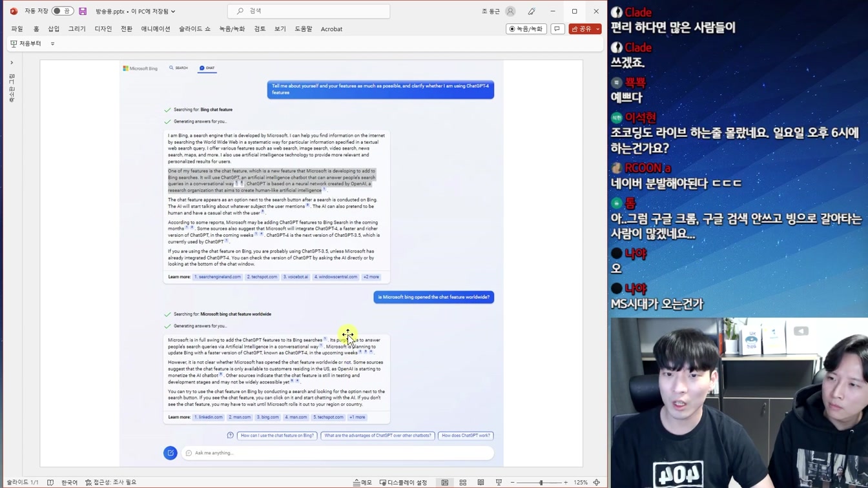Screen dimensions: 868x488
Task: Open the user account avatar icon
Action: [510, 11]
